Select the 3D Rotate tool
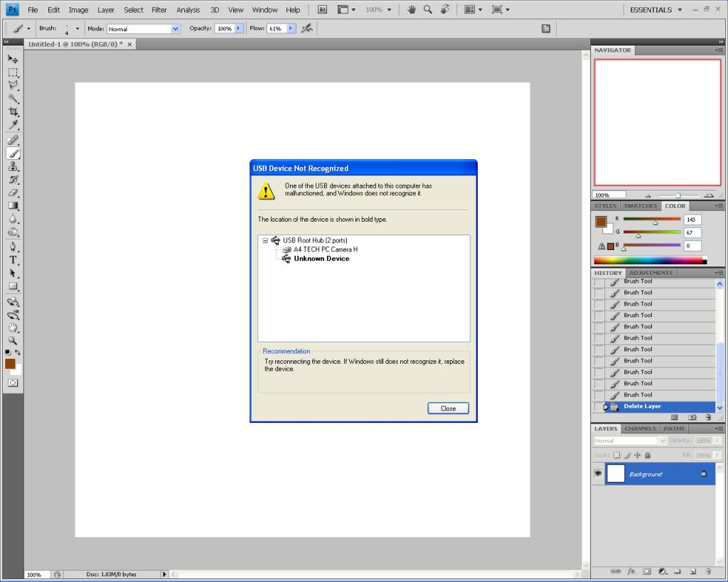Viewport: 728px width, 582px height. (x=13, y=302)
